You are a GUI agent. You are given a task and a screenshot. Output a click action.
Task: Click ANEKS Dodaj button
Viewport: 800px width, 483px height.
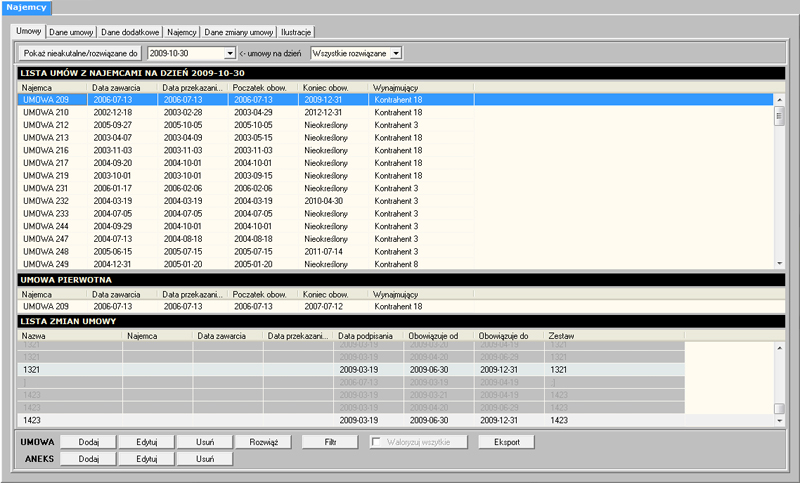click(x=89, y=459)
